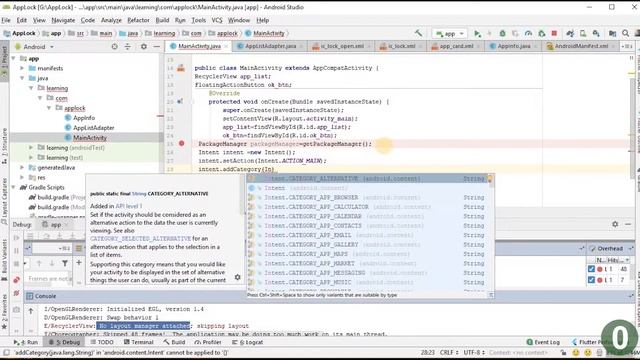Run the app with the green play icon
The height and width of the screenshot is (360, 640).
point(477,33)
